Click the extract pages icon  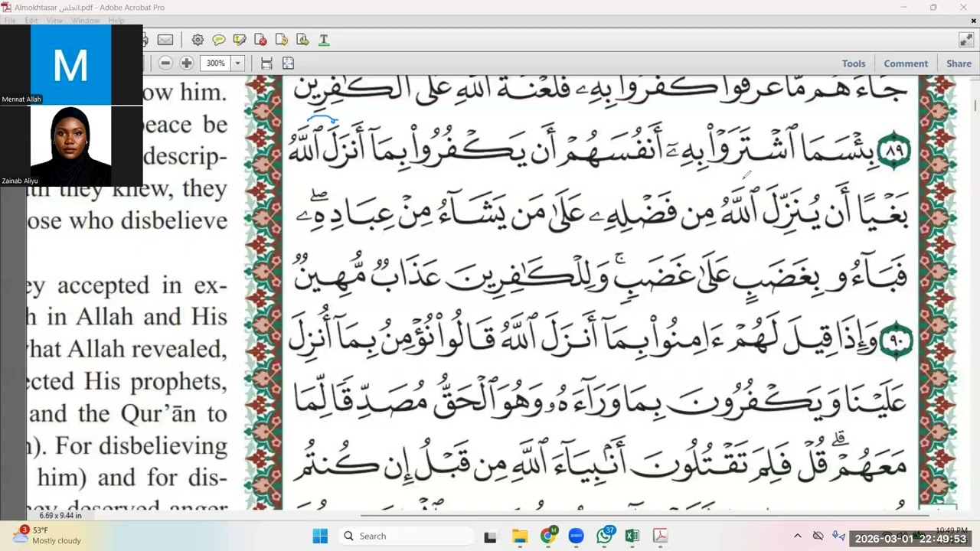(302, 40)
